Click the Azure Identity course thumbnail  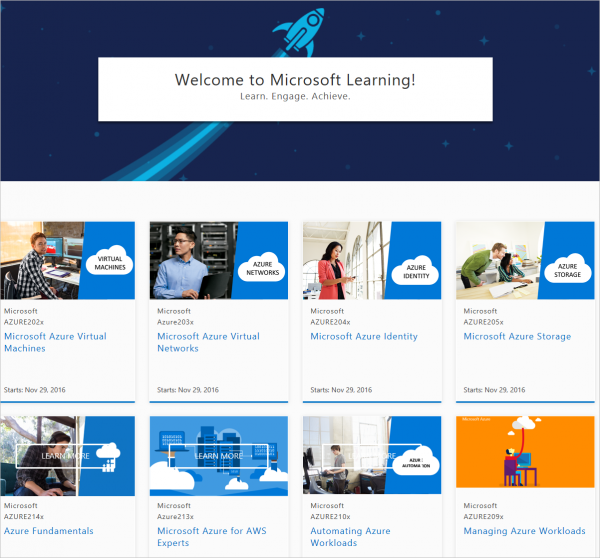click(x=372, y=260)
